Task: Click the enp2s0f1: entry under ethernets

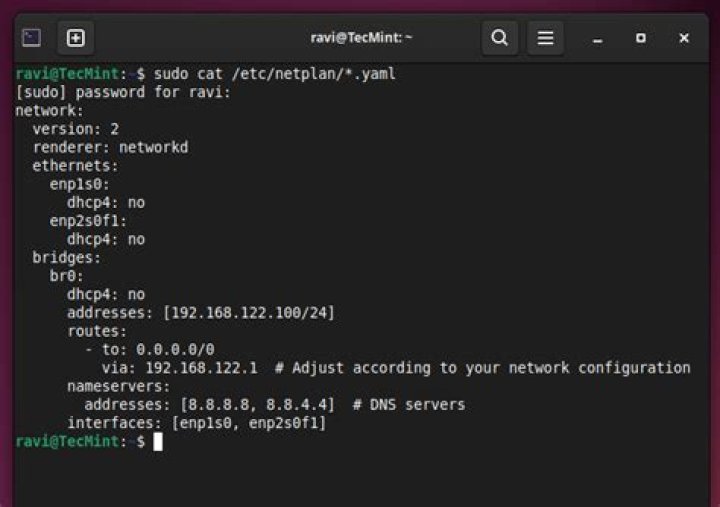Action: (x=89, y=221)
